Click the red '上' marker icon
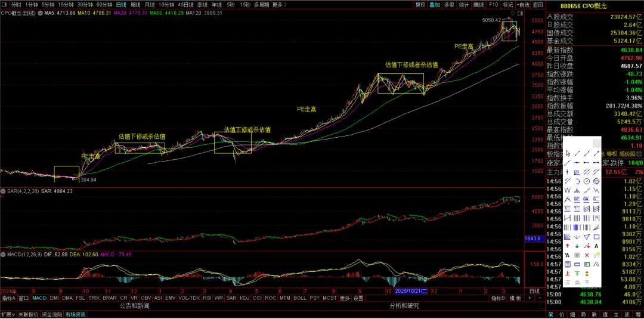The width and height of the screenshot is (644, 319). coord(568,274)
